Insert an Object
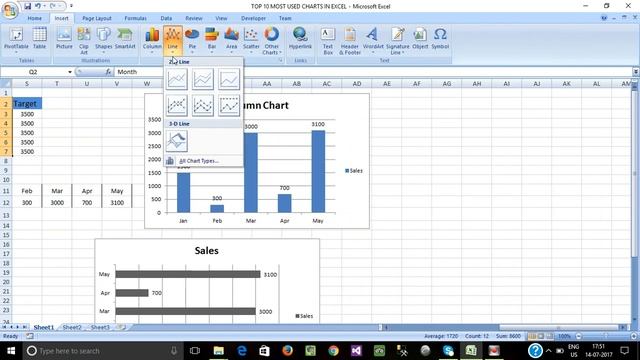The height and width of the screenshot is (360, 640). (x=420, y=38)
